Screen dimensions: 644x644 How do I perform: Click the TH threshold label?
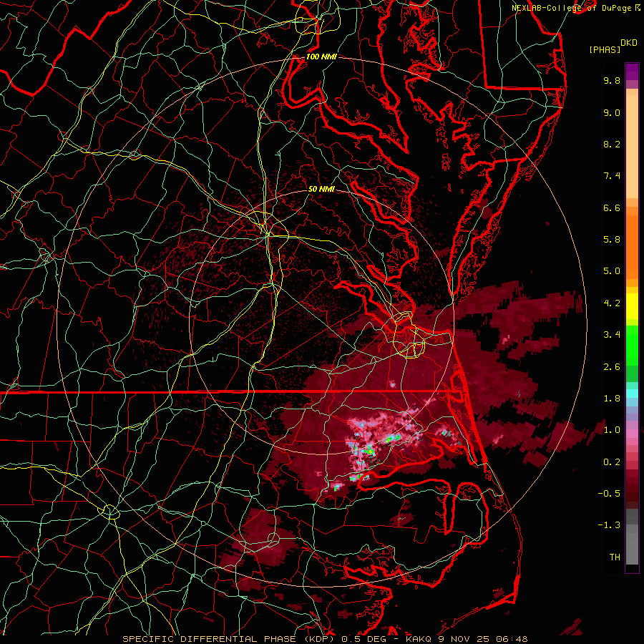pyautogui.click(x=615, y=557)
